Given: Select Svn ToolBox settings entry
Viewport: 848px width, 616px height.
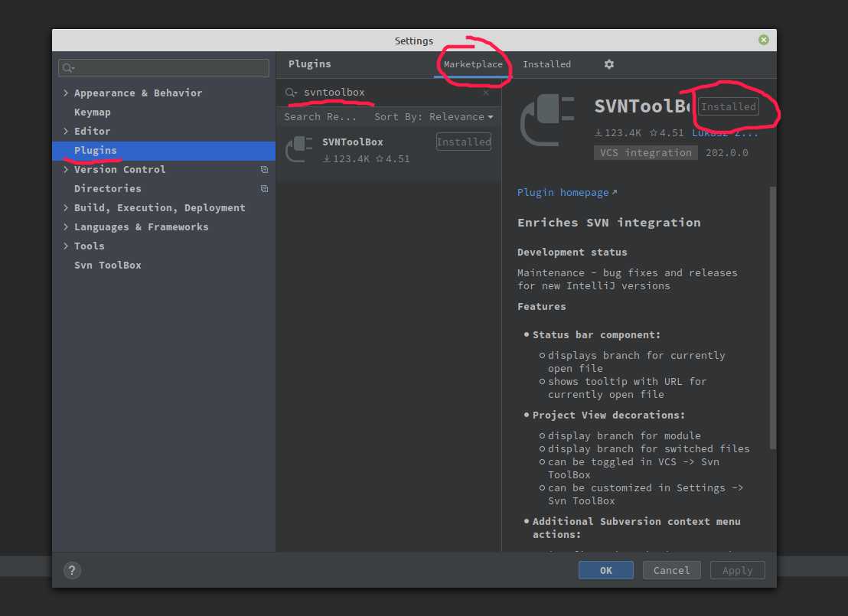Looking at the screenshot, I should pyautogui.click(x=108, y=265).
